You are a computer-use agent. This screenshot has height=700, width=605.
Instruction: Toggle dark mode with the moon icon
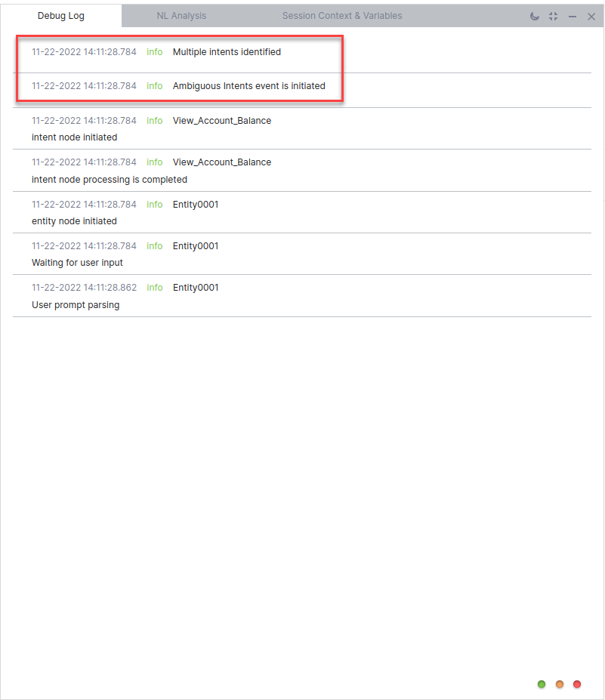(x=535, y=16)
